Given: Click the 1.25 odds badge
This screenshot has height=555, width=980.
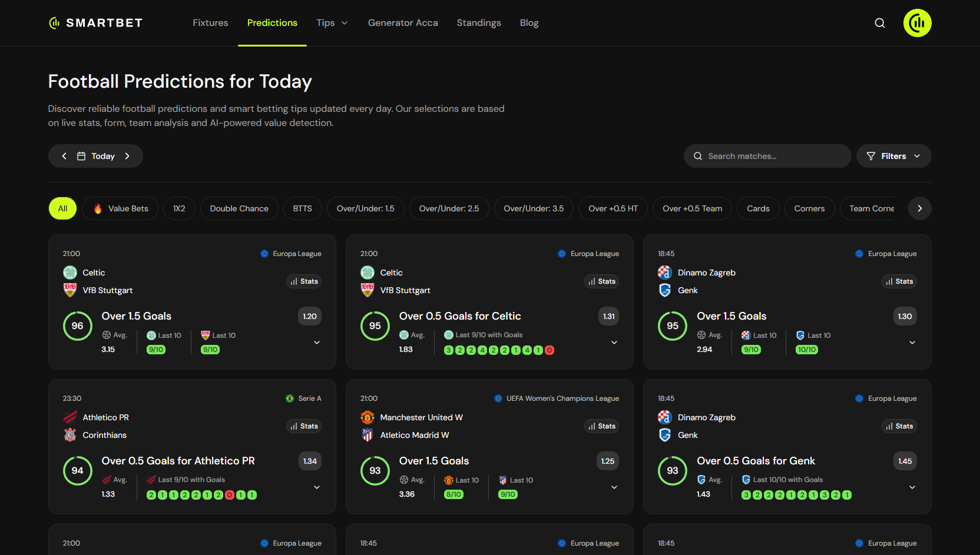Looking at the screenshot, I should pyautogui.click(x=608, y=461).
